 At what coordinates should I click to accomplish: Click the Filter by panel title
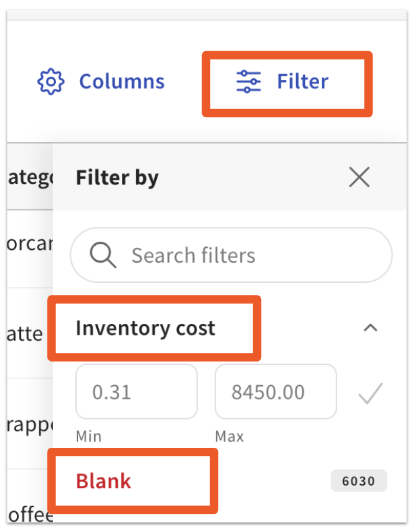[x=117, y=178]
